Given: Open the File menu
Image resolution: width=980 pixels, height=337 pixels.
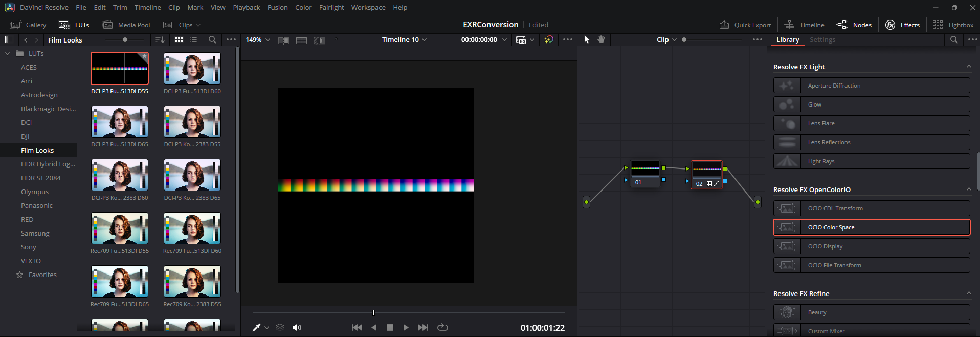Looking at the screenshot, I should tap(81, 7).
